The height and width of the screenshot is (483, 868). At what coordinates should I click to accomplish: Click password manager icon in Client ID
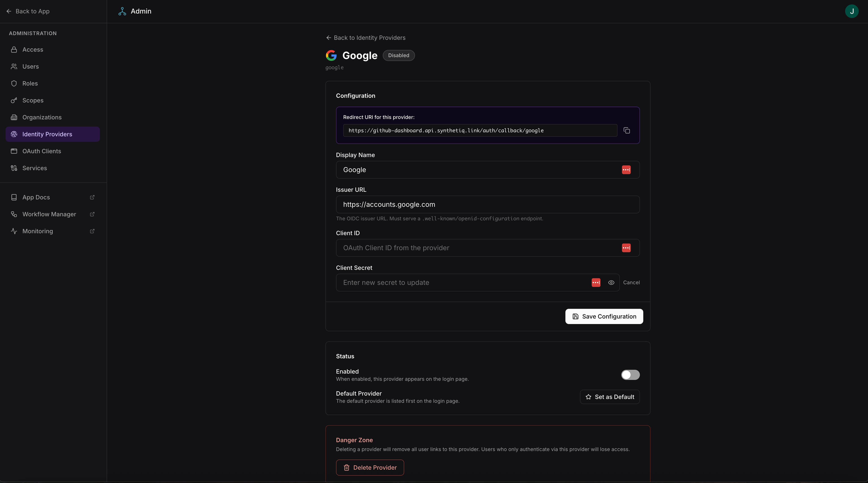click(626, 248)
